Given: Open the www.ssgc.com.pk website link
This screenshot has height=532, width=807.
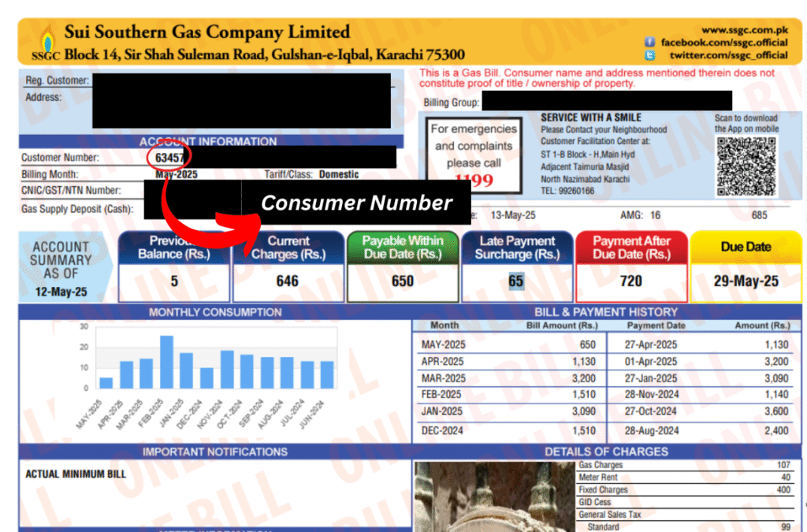Looking at the screenshot, I should (x=744, y=30).
